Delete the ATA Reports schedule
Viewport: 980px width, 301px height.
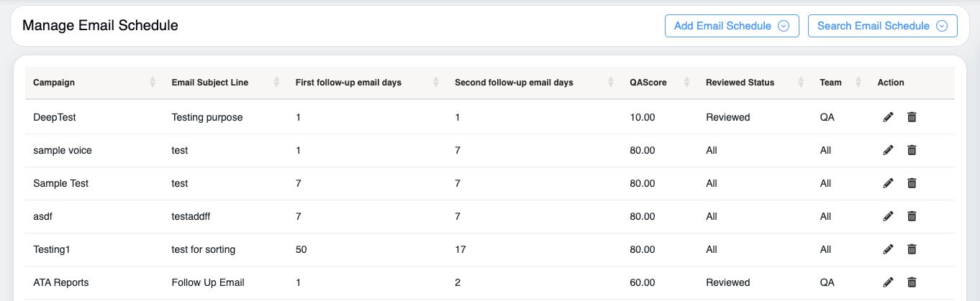click(912, 282)
